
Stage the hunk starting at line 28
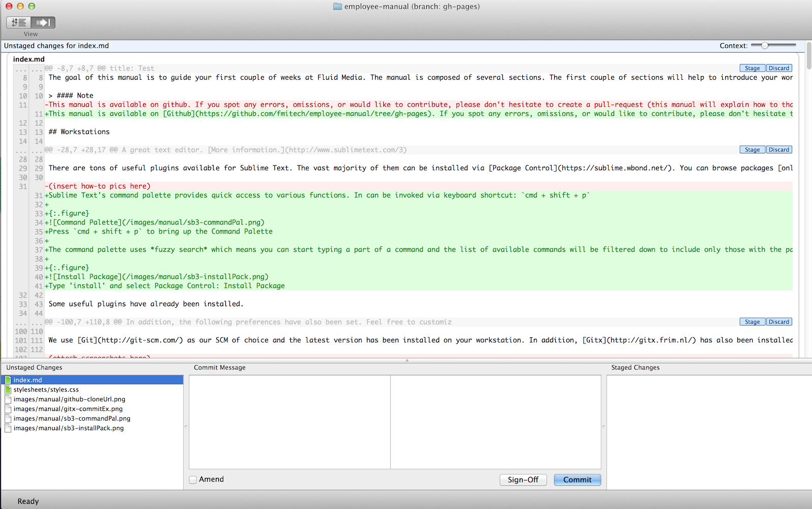752,150
